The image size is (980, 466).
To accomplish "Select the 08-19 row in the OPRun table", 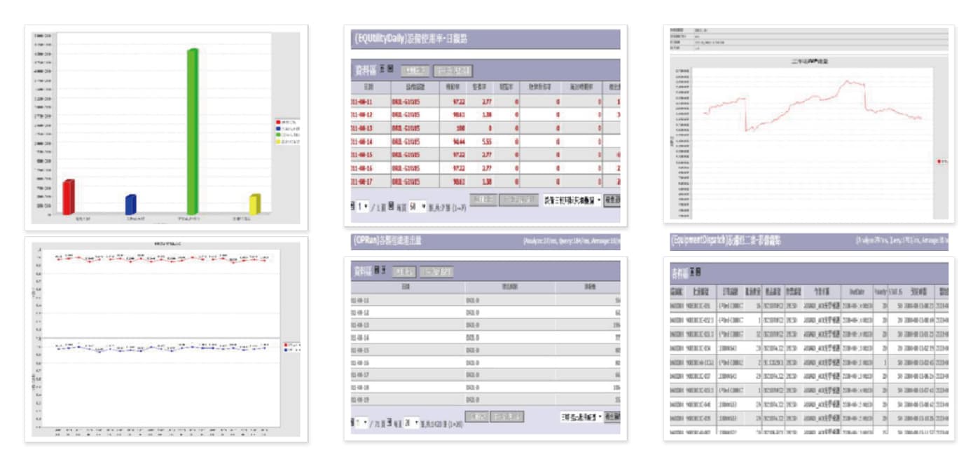I will [x=485, y=399].
